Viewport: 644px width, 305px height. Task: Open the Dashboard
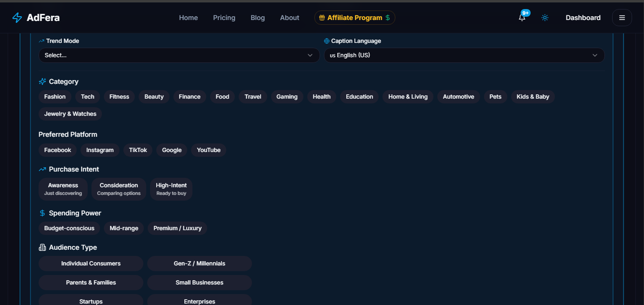click(x=583, y=18)
